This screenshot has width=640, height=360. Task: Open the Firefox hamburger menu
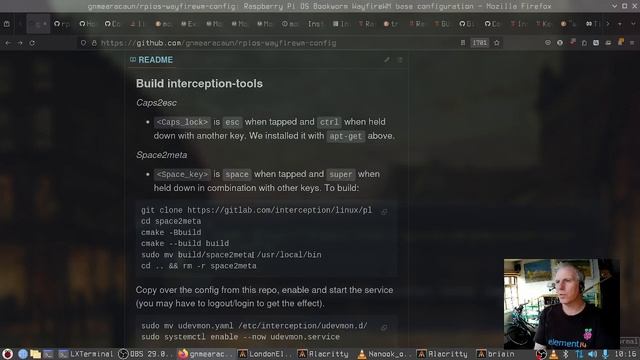tap(632, 43)
